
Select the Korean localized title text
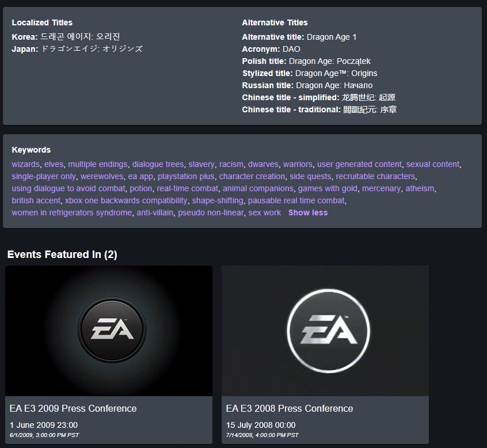coord(80,37)
